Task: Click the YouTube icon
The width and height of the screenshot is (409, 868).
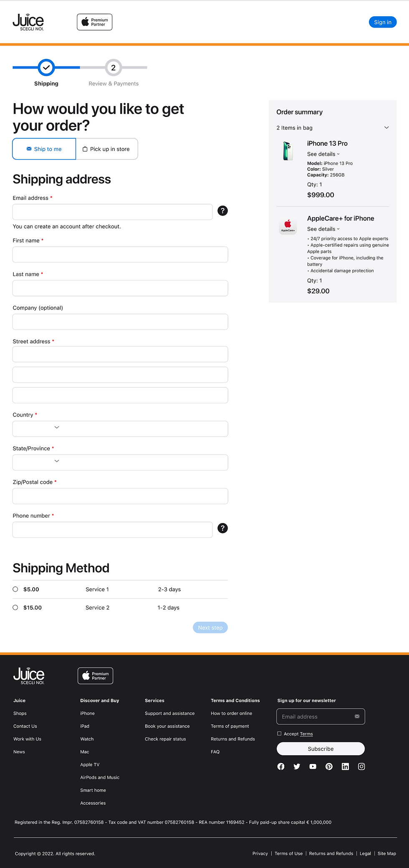Action: coord(313,766)
